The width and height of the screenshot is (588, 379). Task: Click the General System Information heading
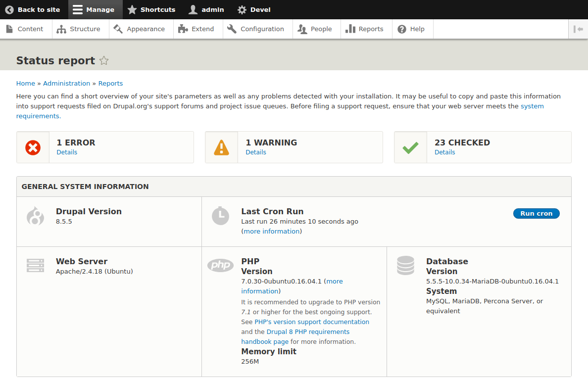85,187
